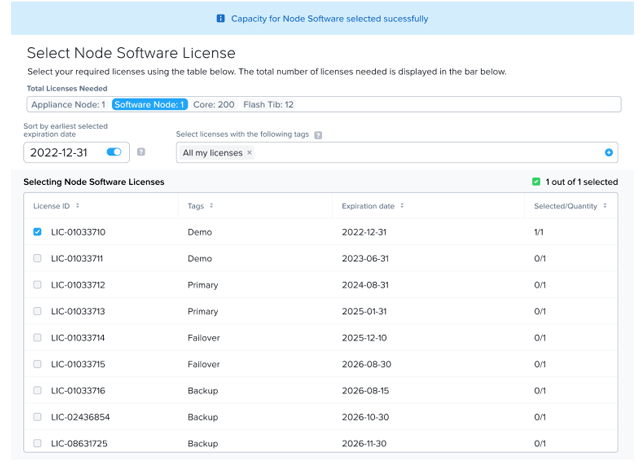Sort table by Selected/Quantity column

(605, 206)
